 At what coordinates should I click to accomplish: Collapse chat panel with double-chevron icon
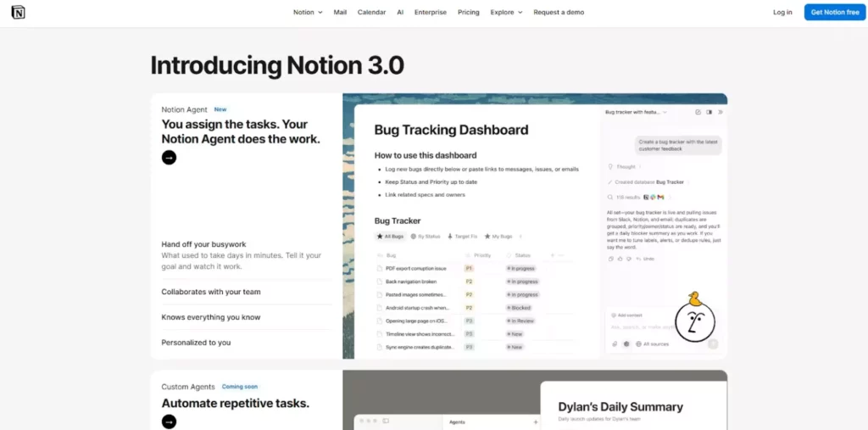(x=721, y=112)
